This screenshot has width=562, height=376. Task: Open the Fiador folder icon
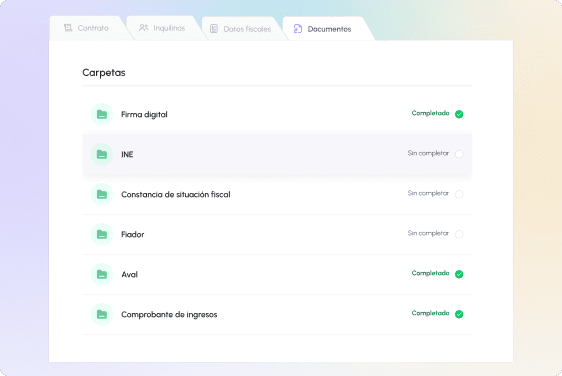pos(102,234)
